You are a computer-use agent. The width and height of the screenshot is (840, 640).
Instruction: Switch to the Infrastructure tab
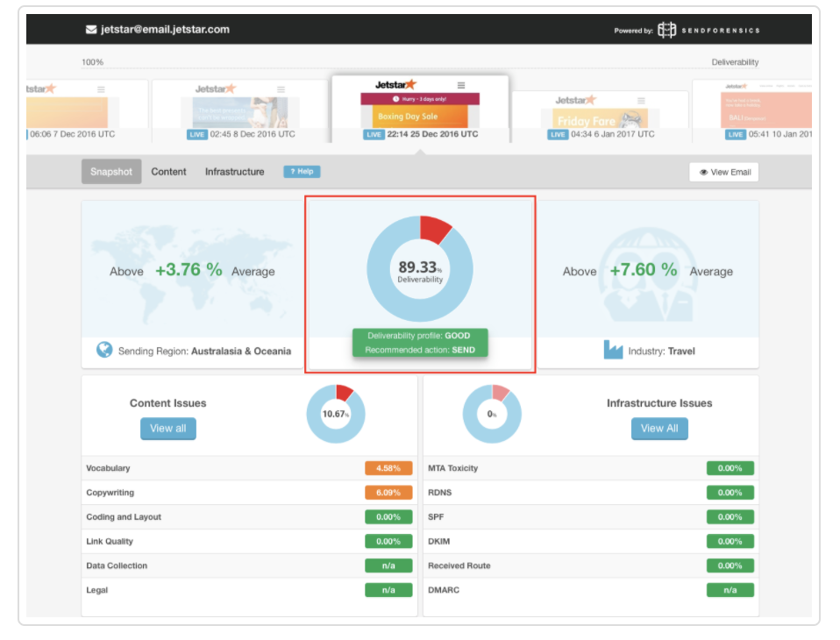(234, 172)
